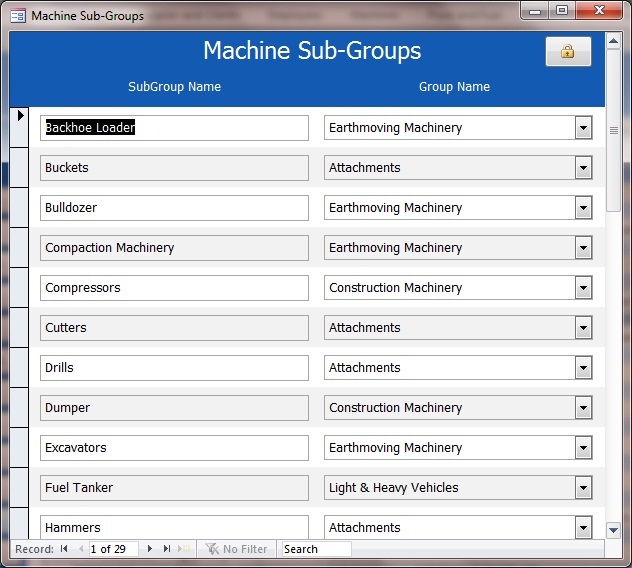Click the Bulldozer subgroup field
The height and width of the screenshot is (568, 632).
coord(174,208)
